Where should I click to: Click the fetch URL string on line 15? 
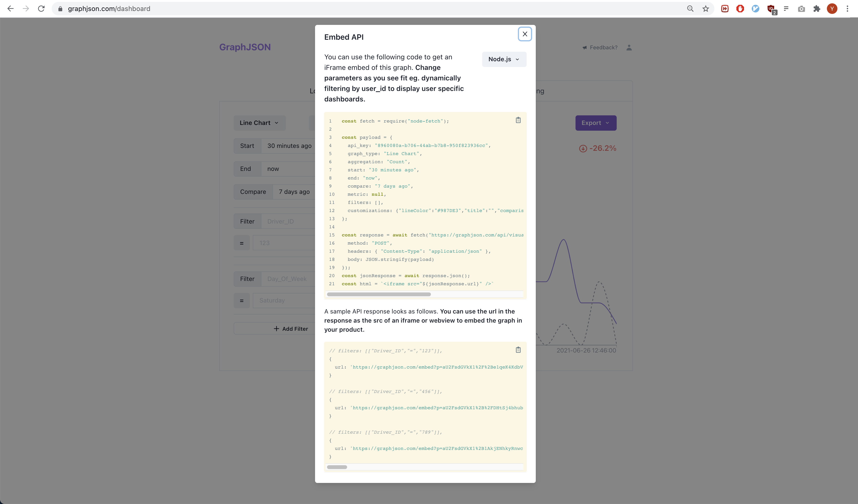476,235
